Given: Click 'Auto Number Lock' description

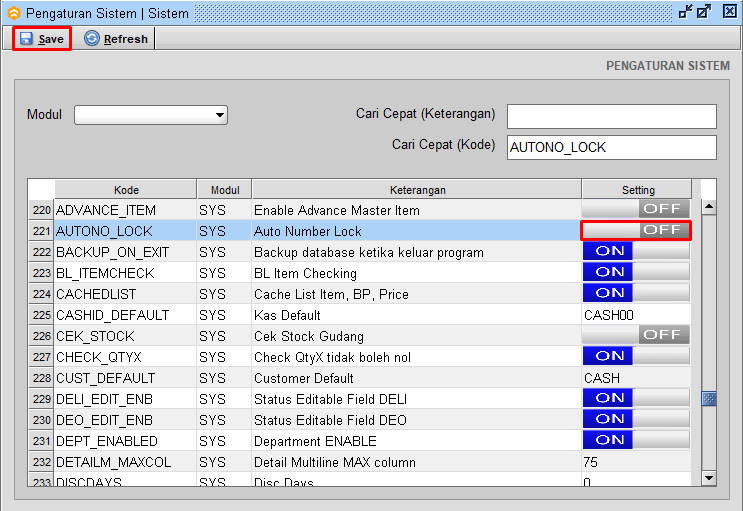Looking at the screenshot, I should tap(308, 231).
